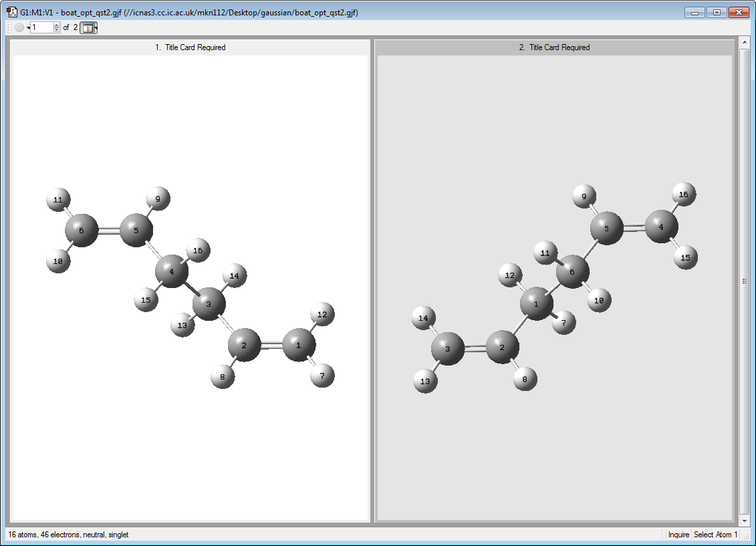Expand the dropdown next to the multi-view icon

pyautogui.click(x=96, y=27)
